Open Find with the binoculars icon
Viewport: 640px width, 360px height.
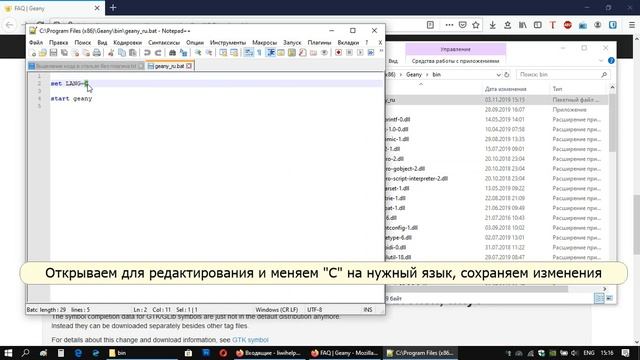tap(172, 53)
